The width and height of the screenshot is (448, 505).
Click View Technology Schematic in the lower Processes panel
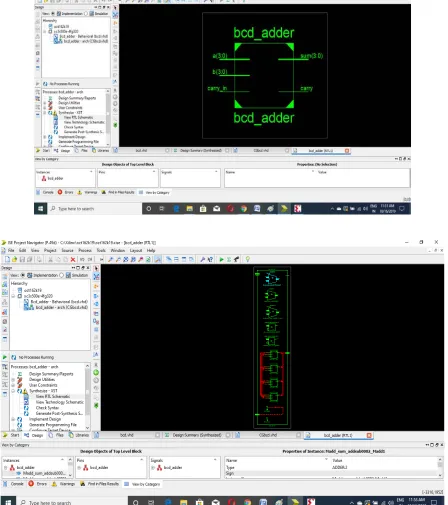[x=59, y=402]
